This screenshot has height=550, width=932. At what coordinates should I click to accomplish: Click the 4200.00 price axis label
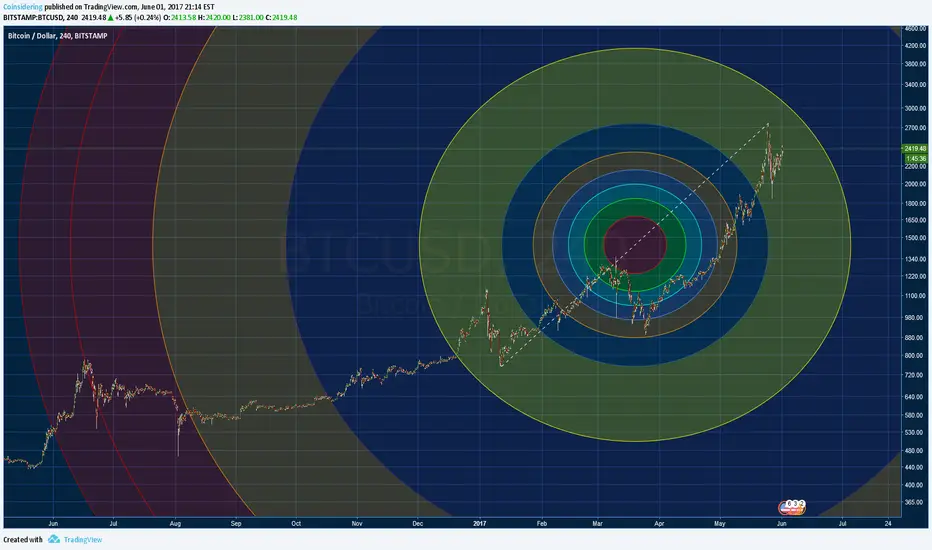point(915,46)
